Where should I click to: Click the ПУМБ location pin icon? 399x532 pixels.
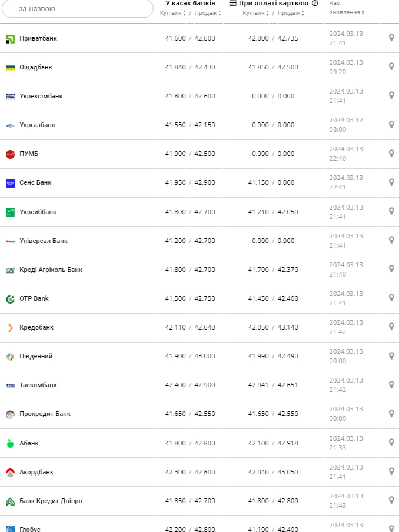coord(391,153)
